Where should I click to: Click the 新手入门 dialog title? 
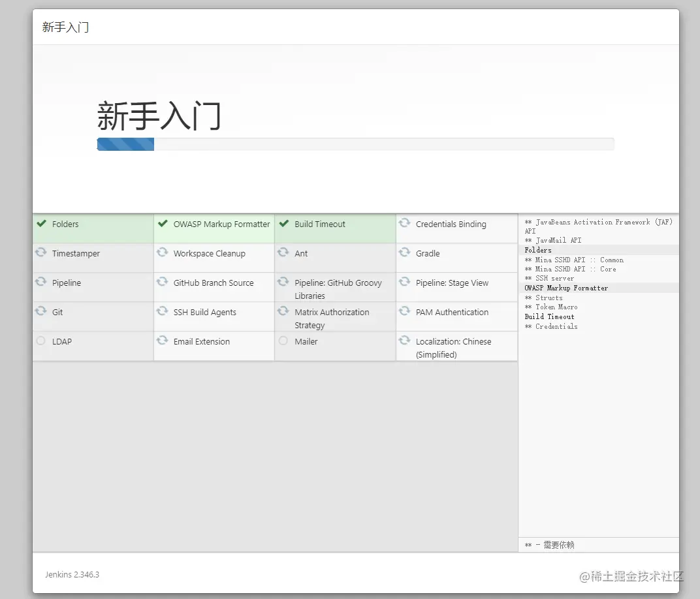point(65,27)
